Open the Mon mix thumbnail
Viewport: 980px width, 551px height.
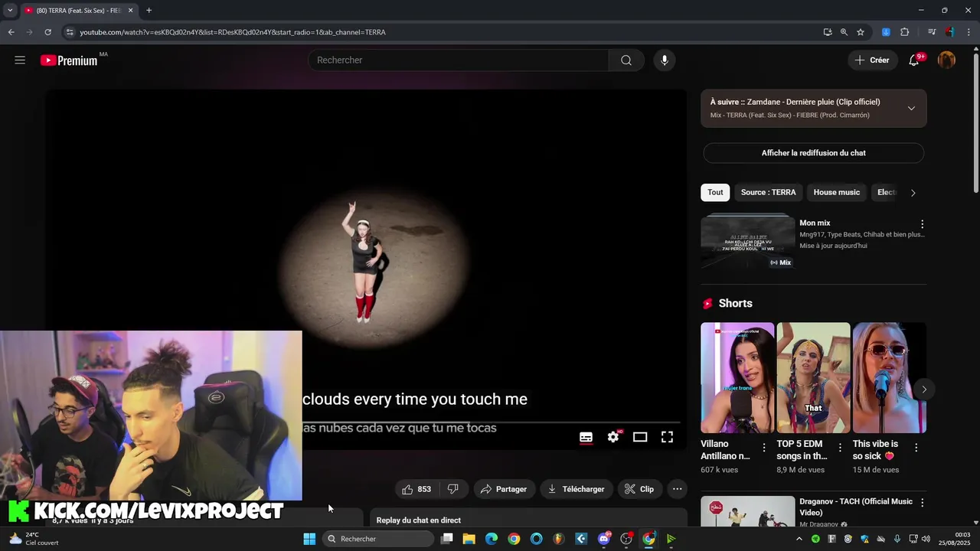click(747, 241)
